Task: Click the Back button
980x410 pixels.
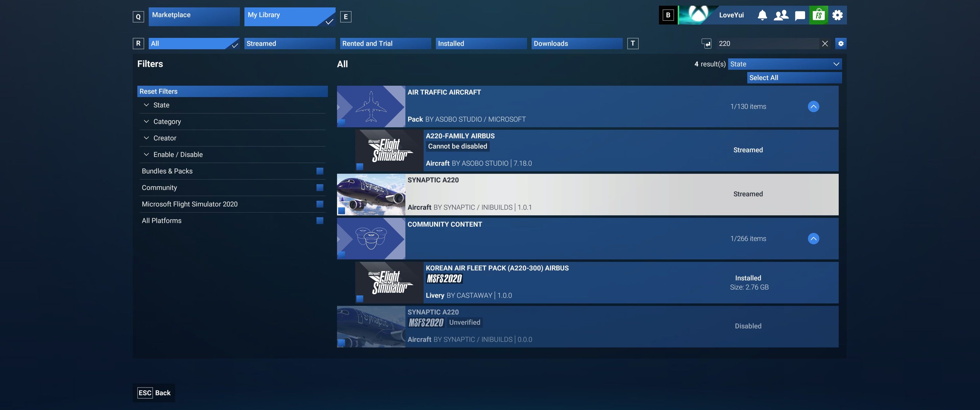Action: click(x=154, y=393)
